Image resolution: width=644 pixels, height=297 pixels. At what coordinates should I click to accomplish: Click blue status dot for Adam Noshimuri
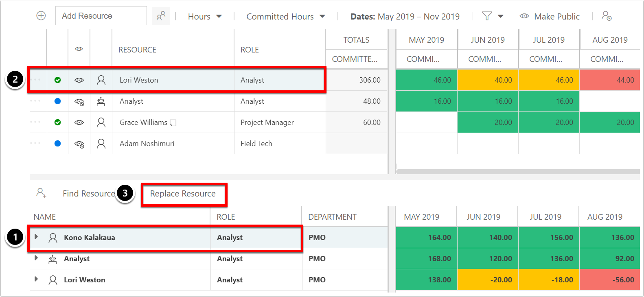(57, 144)
